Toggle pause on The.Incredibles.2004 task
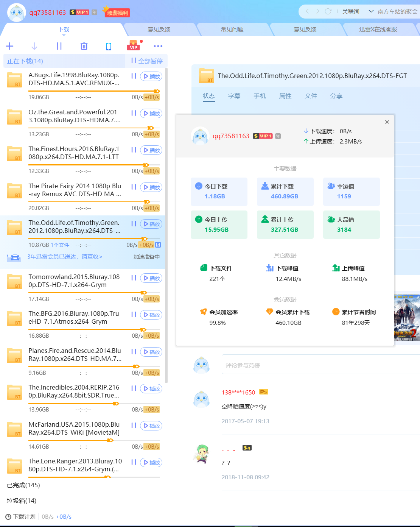This screenshot has height=527, width=420. click(x=134, y=388)
